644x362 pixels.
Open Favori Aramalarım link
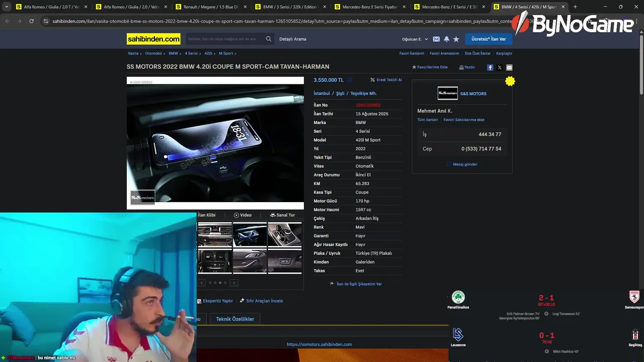point(444,53)
